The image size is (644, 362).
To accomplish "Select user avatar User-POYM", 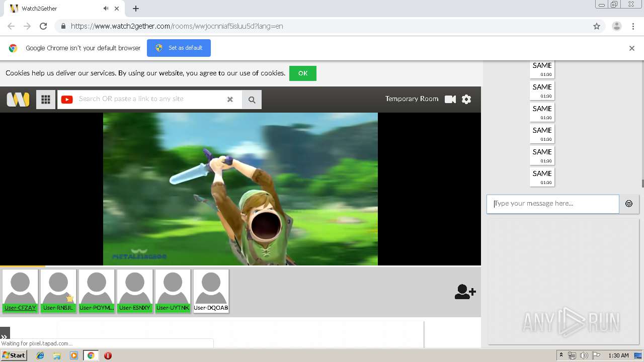I will [97, 291].
